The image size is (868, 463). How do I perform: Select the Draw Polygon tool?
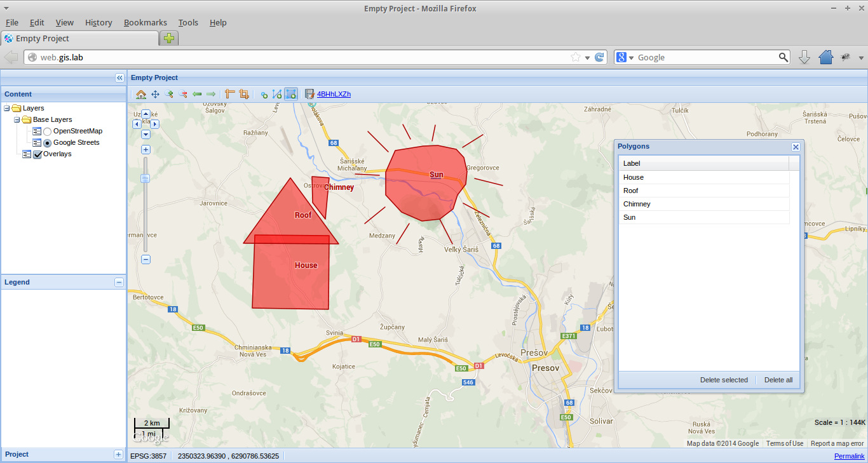coord(291,93)
